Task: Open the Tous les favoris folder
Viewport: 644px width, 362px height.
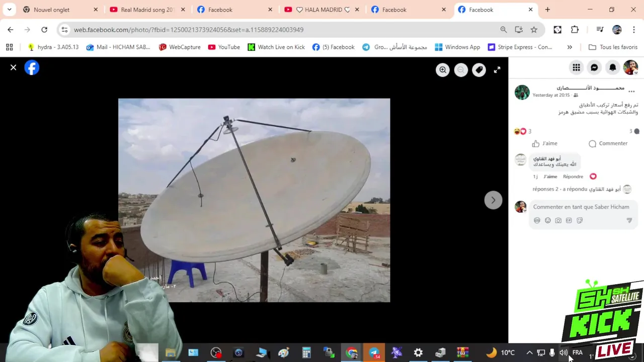Action: 613,47
